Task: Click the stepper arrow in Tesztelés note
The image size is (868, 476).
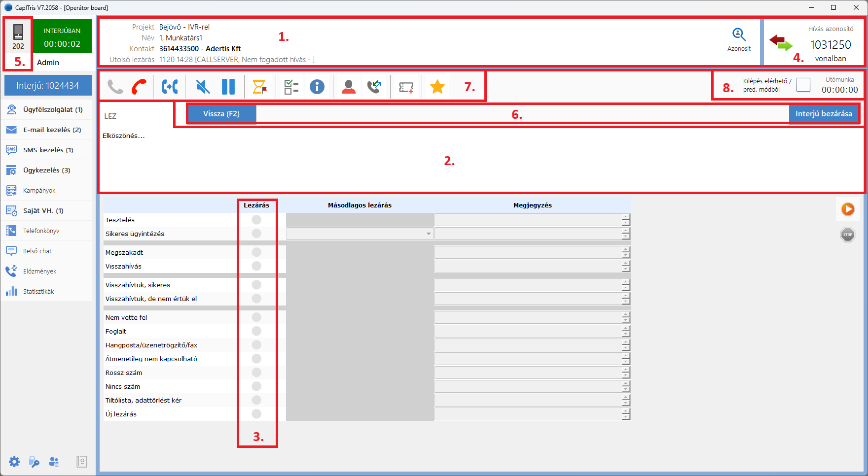Action: pyautogui.click(x=626, y=217)
